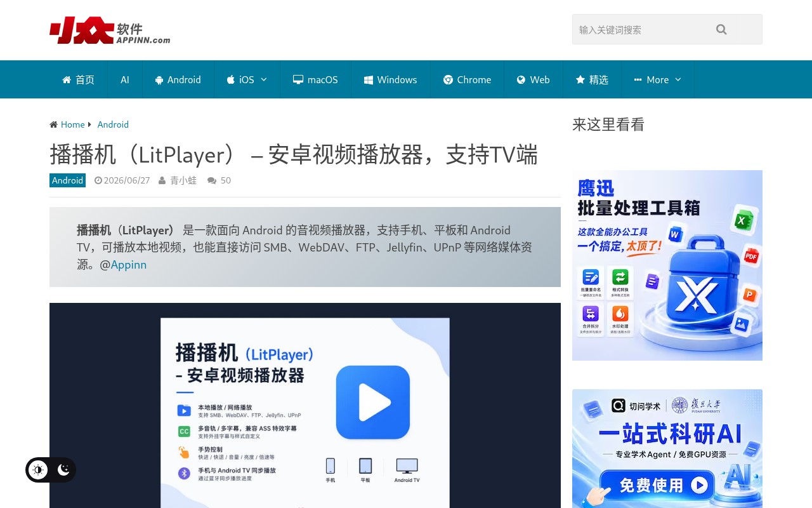Click the search magnifier icon

(721, 29)
